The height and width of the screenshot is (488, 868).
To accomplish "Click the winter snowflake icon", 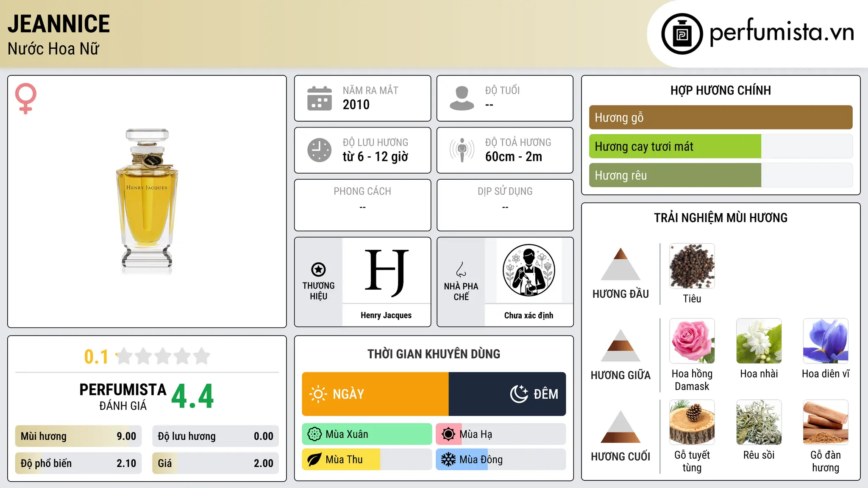I will point(448,460).
